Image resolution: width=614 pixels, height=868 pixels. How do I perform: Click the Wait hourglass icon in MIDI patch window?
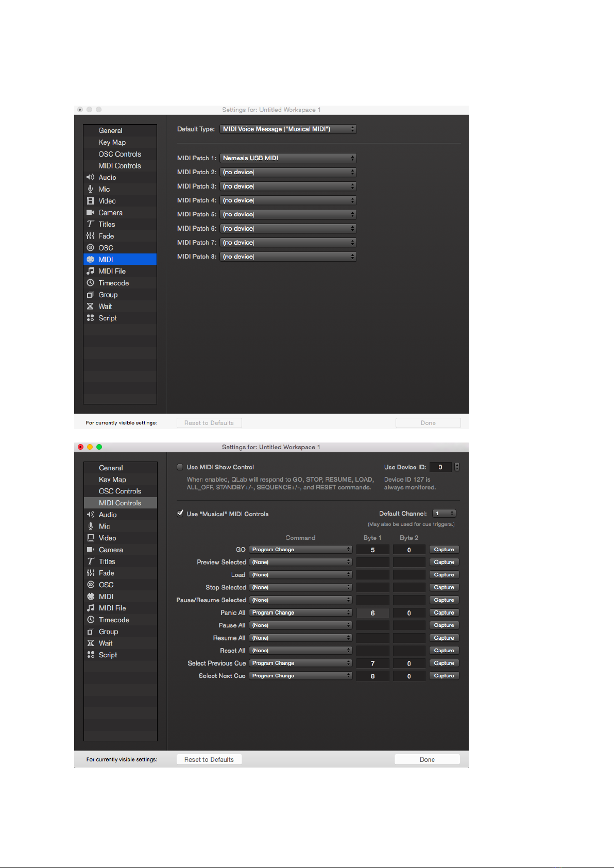coord(90,307)
